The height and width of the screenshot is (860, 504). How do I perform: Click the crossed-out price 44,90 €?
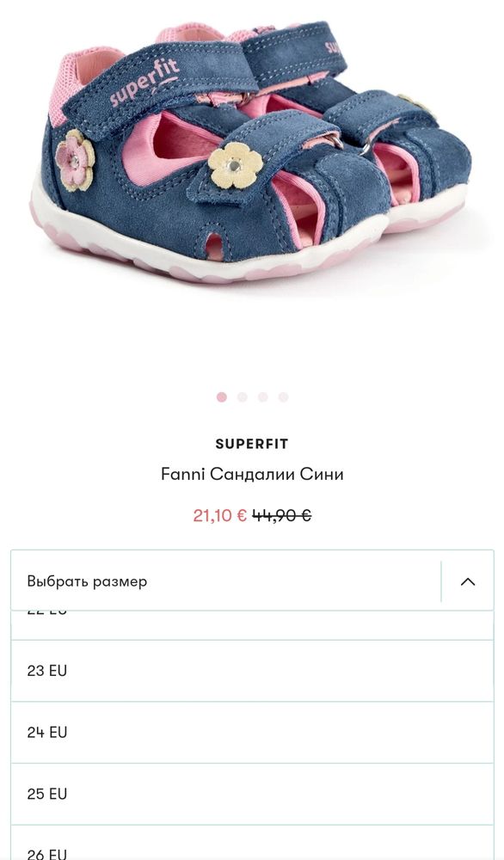[x=282, y=515]
